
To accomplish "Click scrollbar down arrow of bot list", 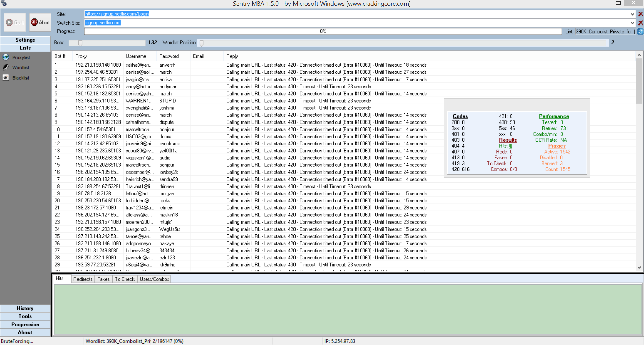I will tap(639, 268).
